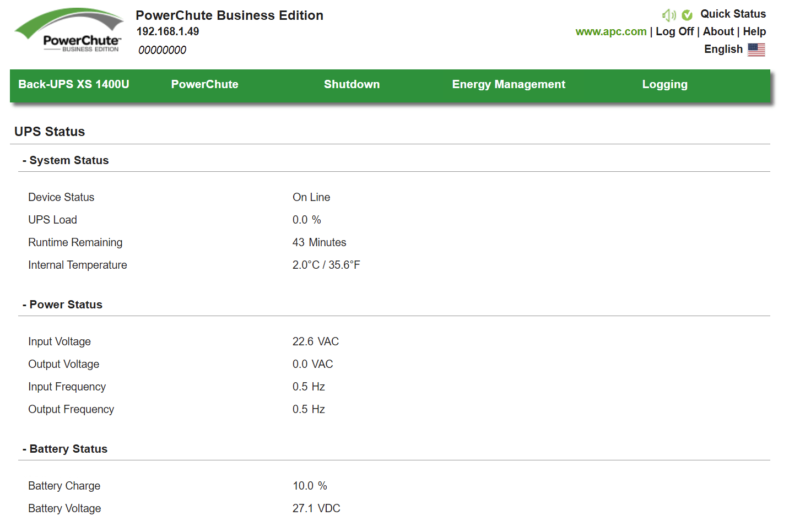Click the Battery Charge label

[x=64, y=486]
